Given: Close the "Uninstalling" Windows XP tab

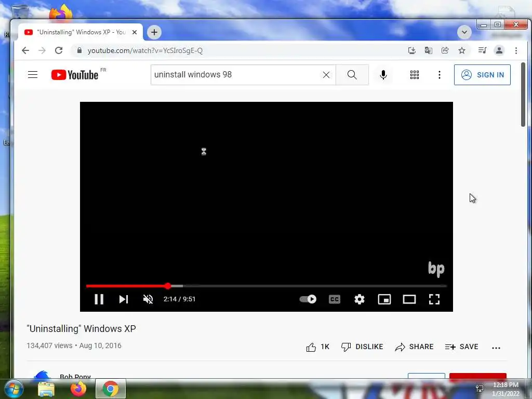Looking at the screenshot, I should (x=135, y=32).
